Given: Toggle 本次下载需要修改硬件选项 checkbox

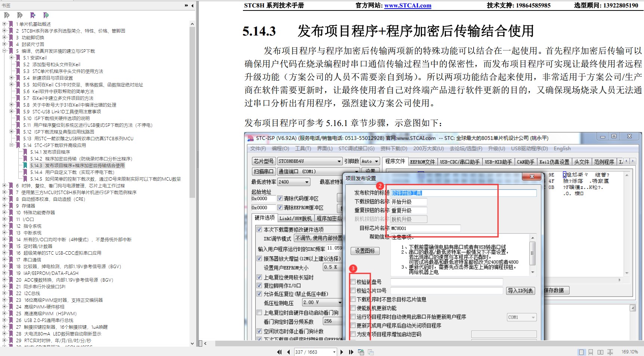Looking at the screenshot, I should [x=259, y=229].
